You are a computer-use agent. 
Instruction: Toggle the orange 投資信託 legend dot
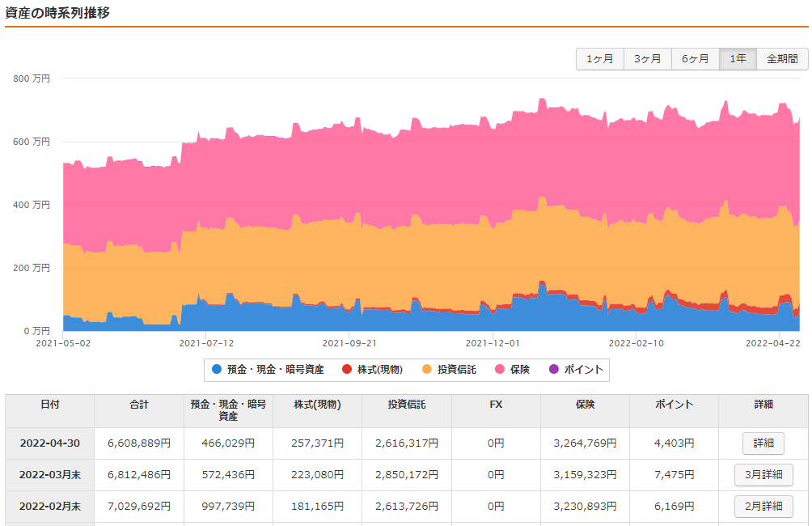click(426, 370)
